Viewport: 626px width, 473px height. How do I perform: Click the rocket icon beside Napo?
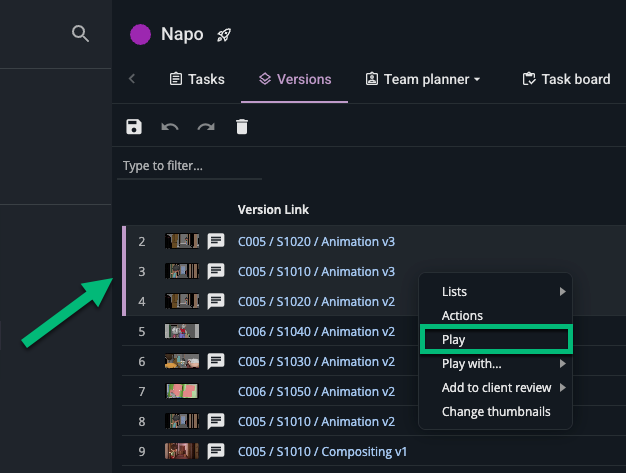coord(225,35)
